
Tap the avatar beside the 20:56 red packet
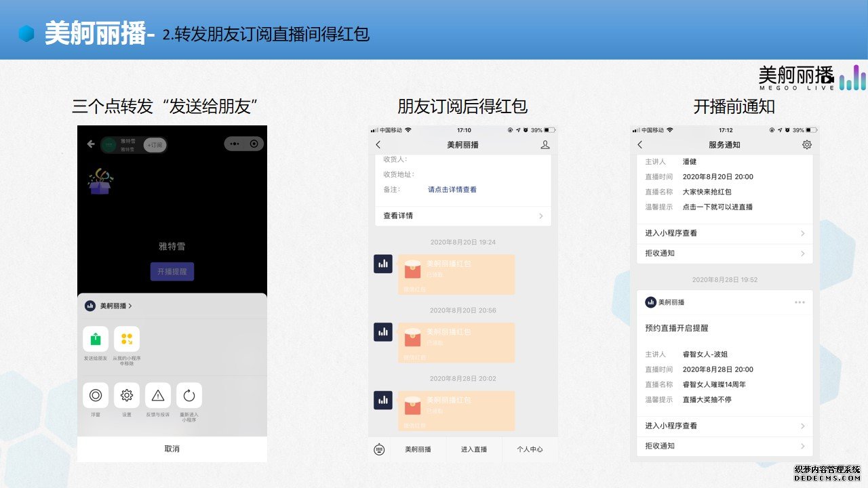383,331
